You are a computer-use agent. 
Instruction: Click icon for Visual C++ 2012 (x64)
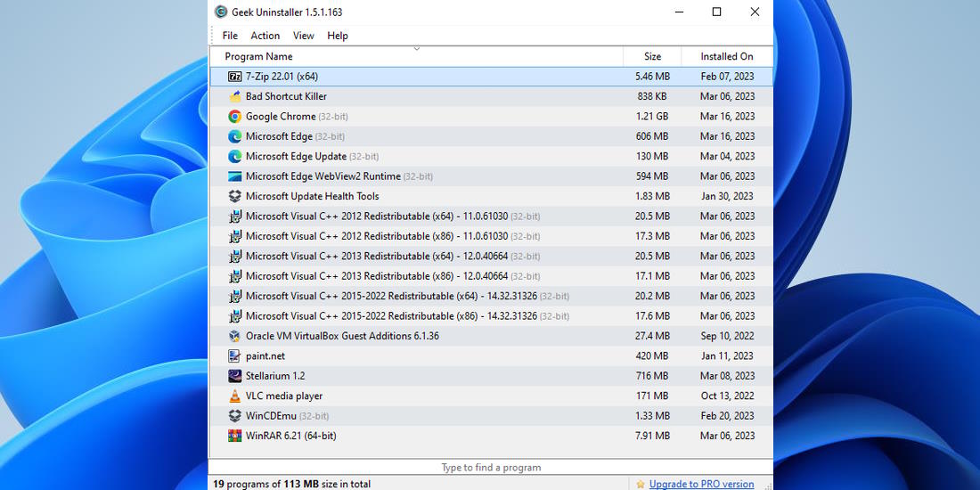[x=235, y=216]
